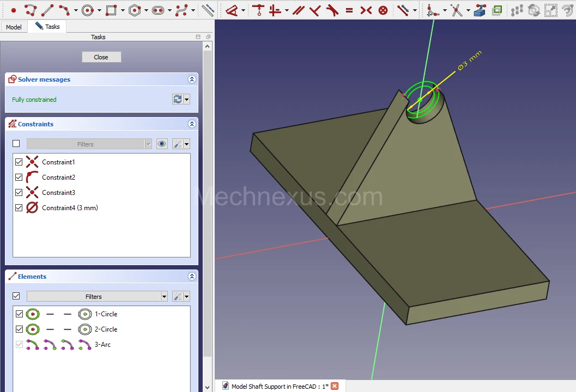Viewport: 576px width, 392px height.
Task: Select the Create point tool
Action: (x=14, y=10)
